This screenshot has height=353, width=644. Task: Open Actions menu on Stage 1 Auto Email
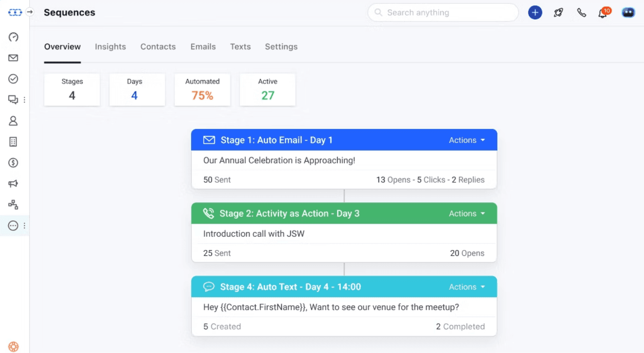pos(466,140)
